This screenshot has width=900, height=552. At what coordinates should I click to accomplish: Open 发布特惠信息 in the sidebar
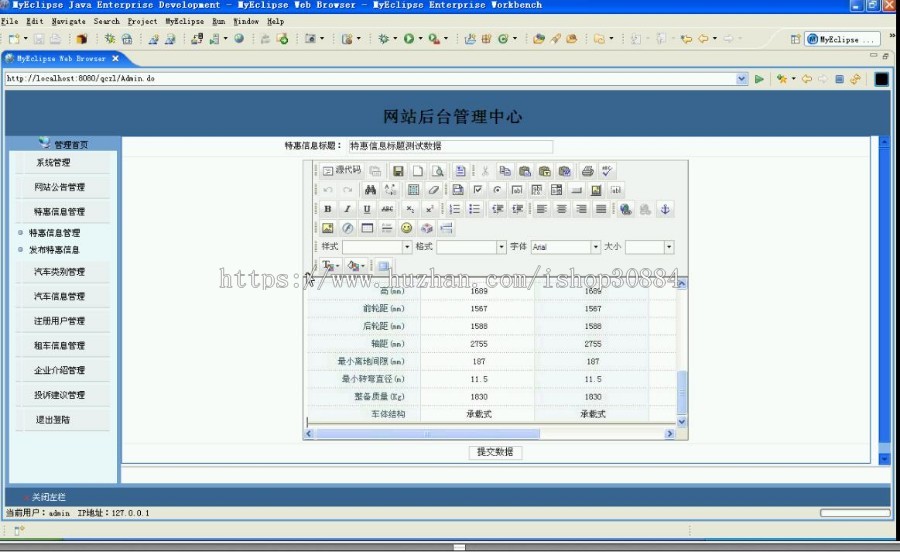click(55, 250)
